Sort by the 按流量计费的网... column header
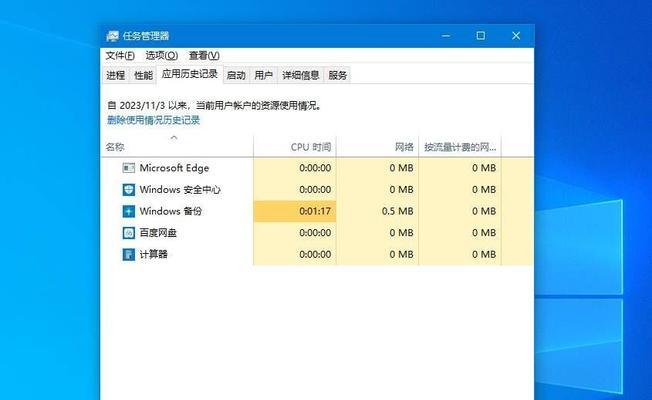 (x=460, y=147)
